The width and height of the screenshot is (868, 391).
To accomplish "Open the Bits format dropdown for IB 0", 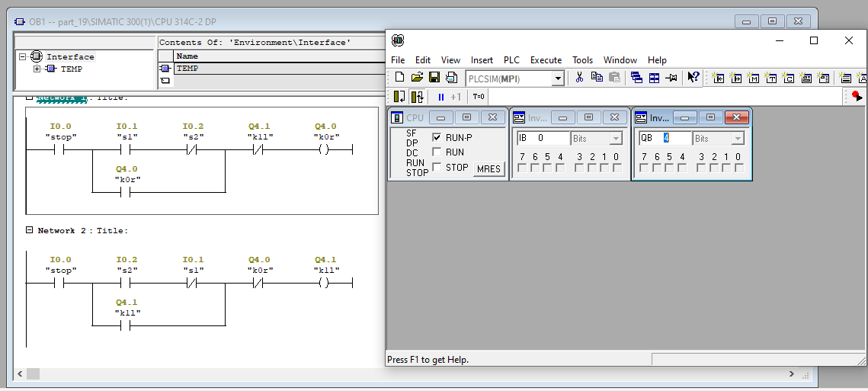I will (x=616, y=139).
